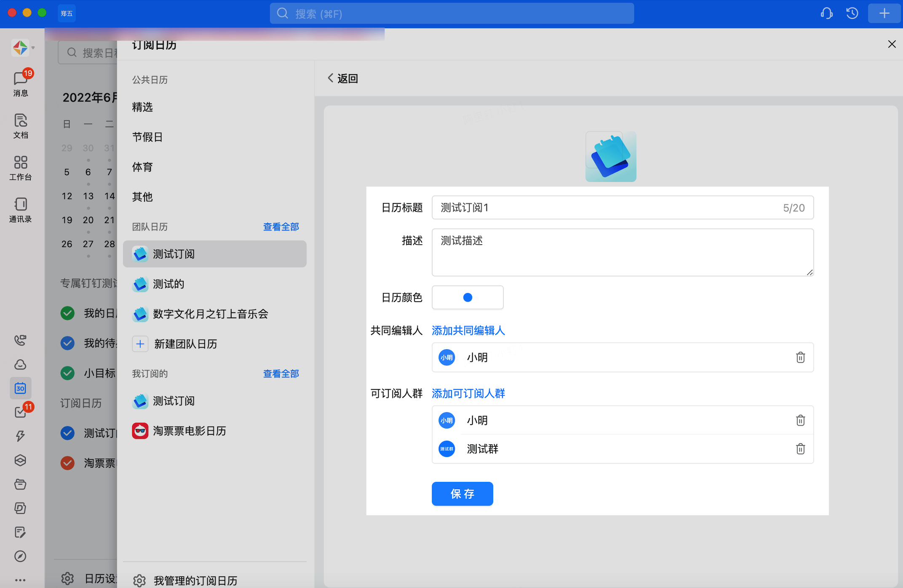Open the calendar color picker dropdown

[467, 297]
